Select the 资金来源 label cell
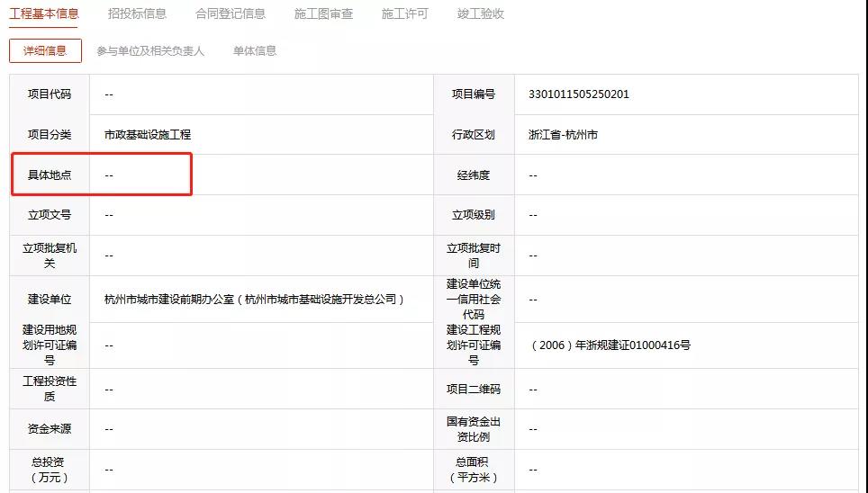The image size is (868, 493). tap(50, 429)
